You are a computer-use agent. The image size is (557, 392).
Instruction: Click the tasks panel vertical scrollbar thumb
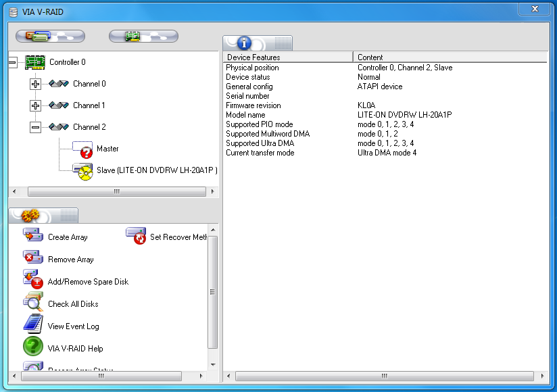coord(212,292)
